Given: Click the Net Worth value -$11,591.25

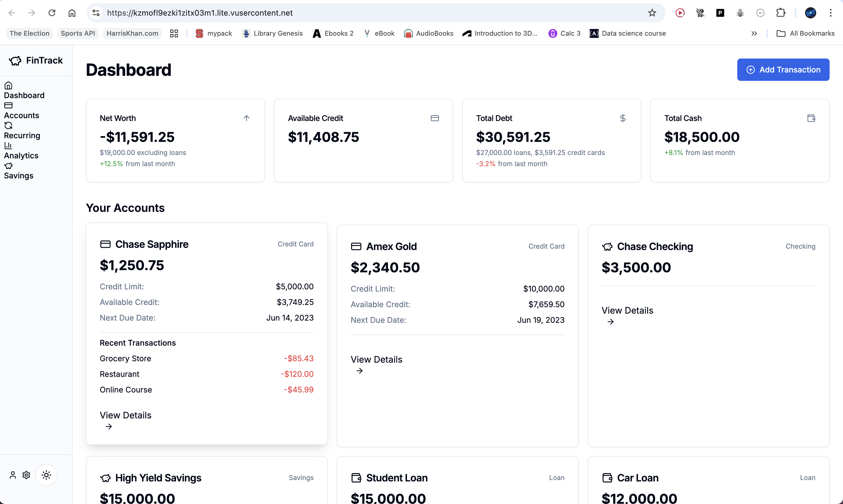Looking at the screenshot, I should (137, 137).
